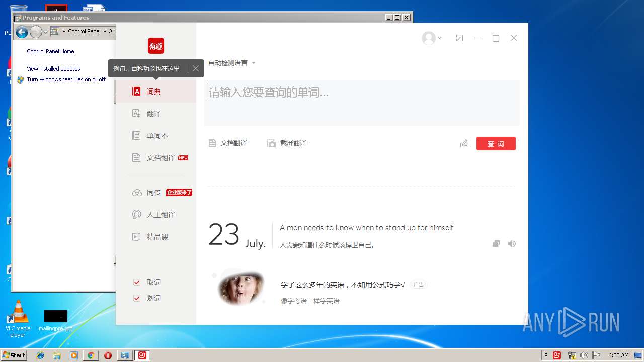Close the tooltip 例句、百科功能也在这里
Image resolution: width=644 pixels, height=362 pixels.
click(x=196, y=68)
